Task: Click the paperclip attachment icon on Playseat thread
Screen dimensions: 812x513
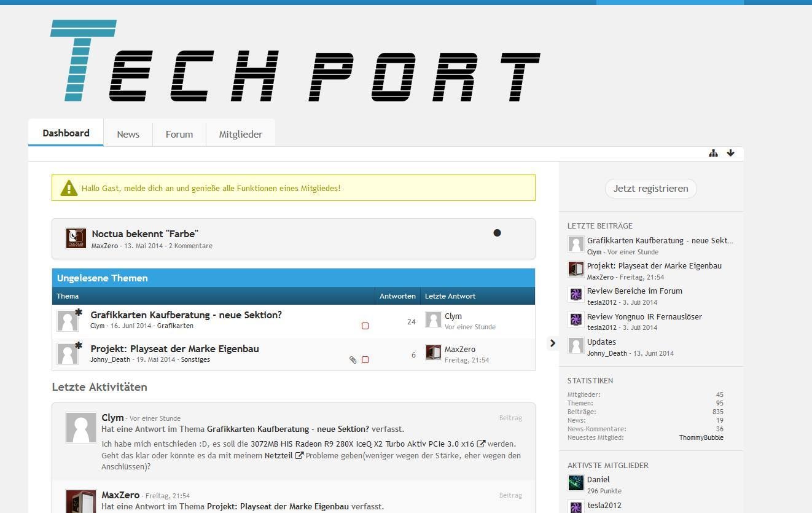Action: pyautogui.click(x=353, y=360)
